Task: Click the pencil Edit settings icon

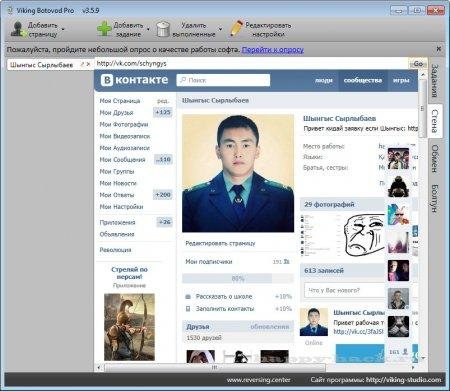Action: (236, 29)
